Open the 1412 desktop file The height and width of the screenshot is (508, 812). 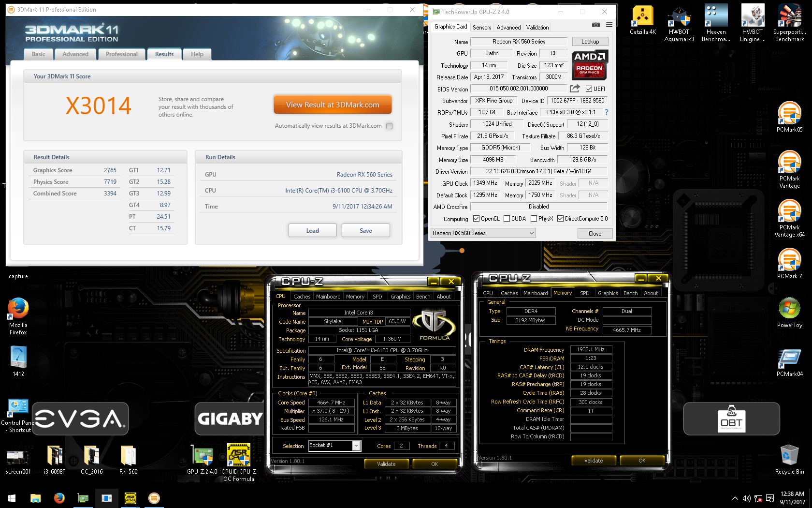click(18, 361)
